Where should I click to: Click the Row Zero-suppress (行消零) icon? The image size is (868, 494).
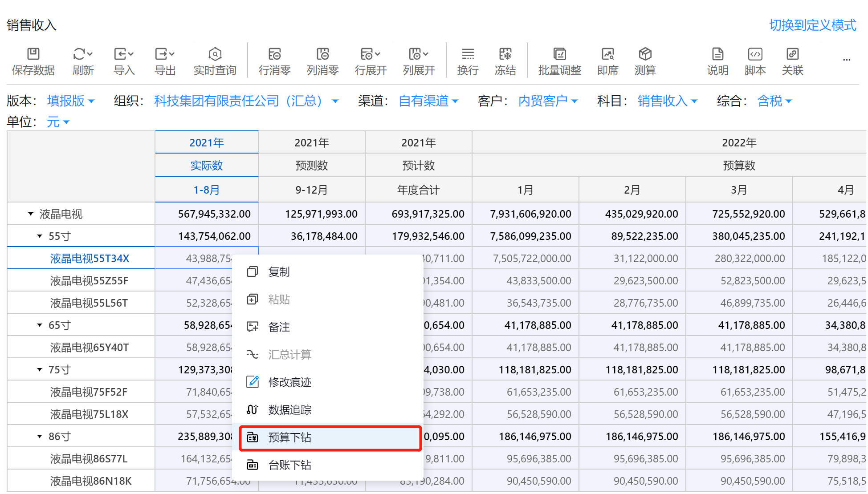coord(275,54)
